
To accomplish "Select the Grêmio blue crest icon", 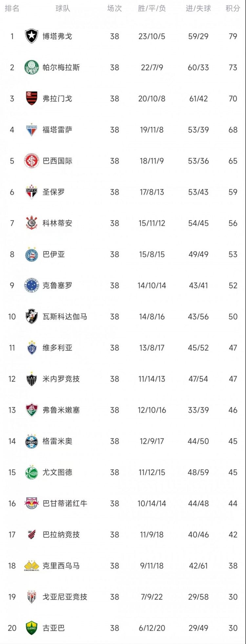I will pos(31,441).
